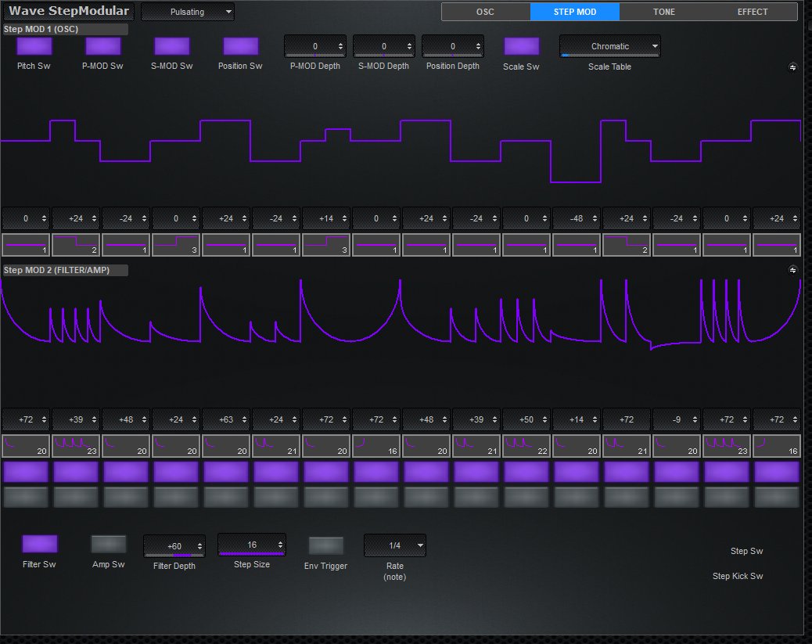Open curve shape selector for Step MOD 1 step 7
Screen dimensions: 812x644
point(326,245)
